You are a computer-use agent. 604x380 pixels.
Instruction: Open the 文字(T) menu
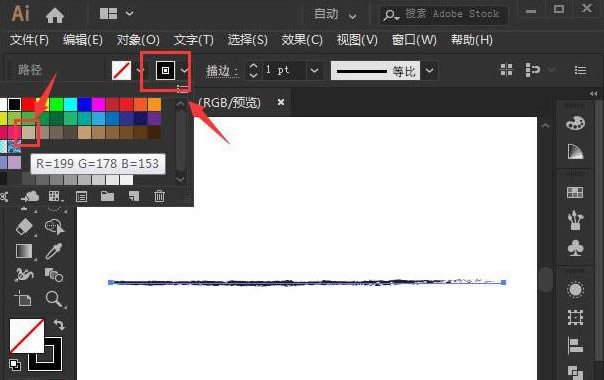tap(193, 40)
